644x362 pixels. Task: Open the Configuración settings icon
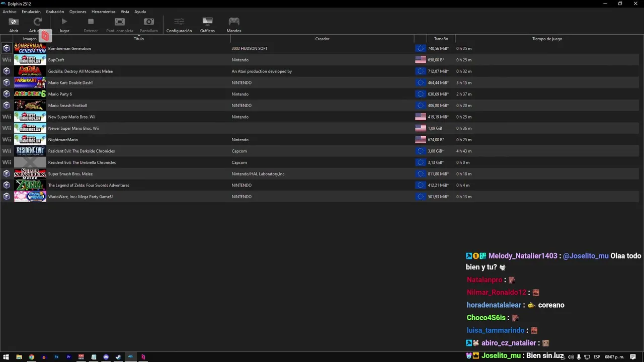tap(179, 22)
